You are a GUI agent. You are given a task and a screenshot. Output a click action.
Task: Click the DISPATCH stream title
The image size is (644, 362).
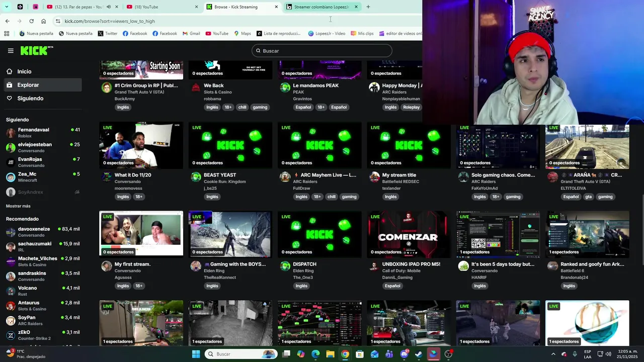(305, 264)
